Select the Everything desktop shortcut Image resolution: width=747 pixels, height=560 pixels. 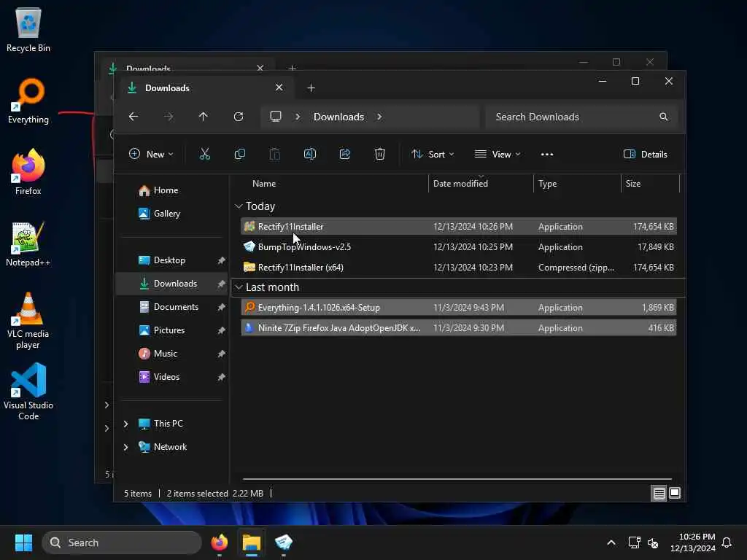28,101
